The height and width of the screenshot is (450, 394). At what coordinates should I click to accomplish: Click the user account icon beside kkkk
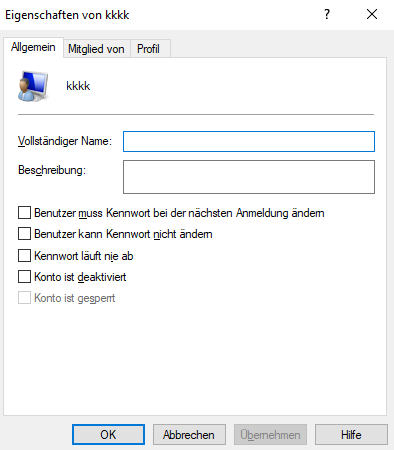[33, 86]
